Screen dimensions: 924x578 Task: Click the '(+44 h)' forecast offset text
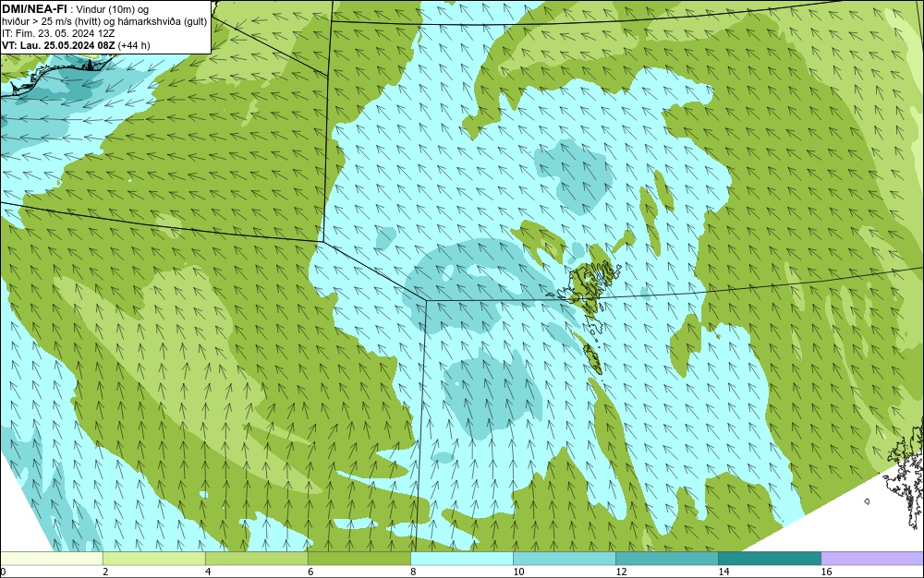[134, 45]
